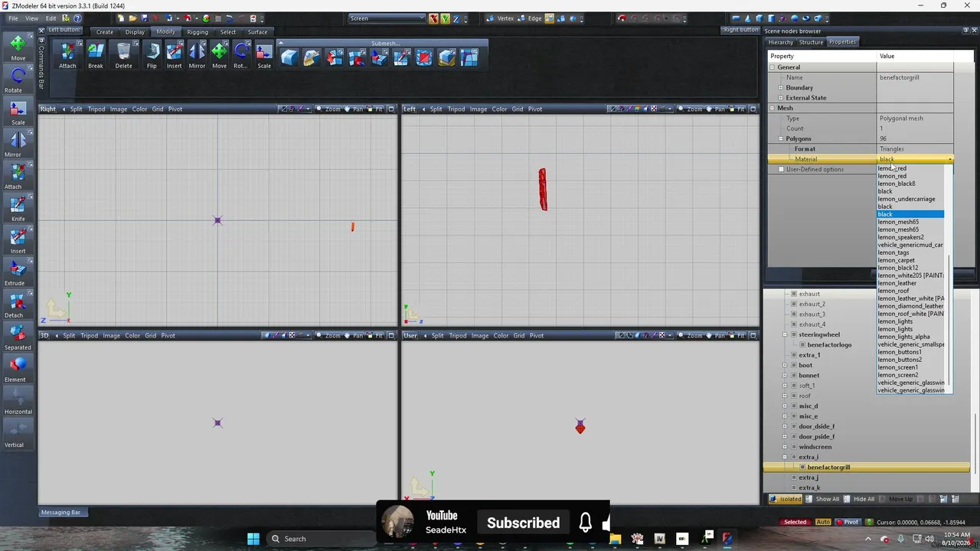Open the Material value dropdown arrow

coord(950,159)
